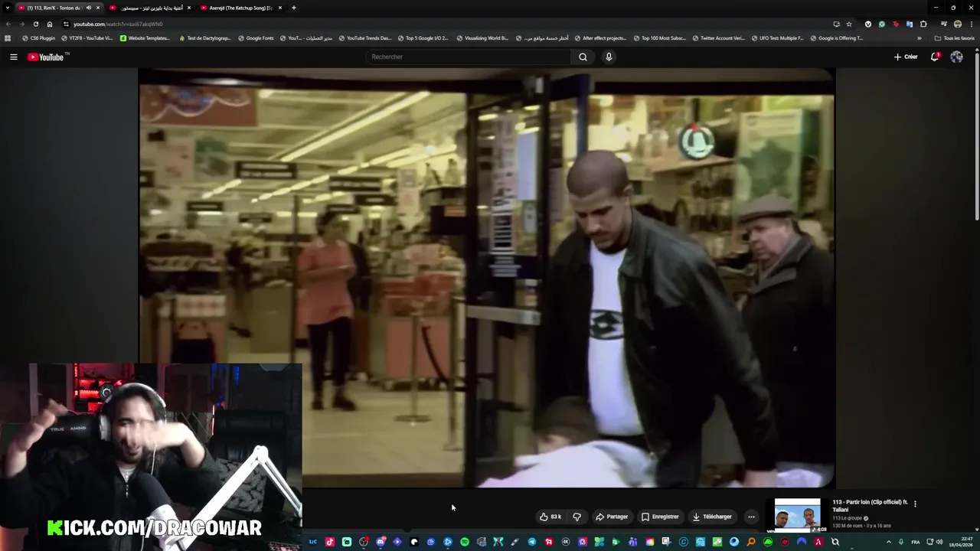Reload the page
980x551 pixels.
(x=36, y=24)
